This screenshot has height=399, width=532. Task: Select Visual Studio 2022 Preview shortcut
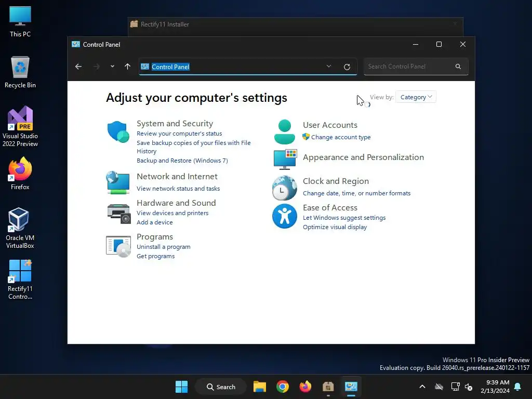tap(20, 127)
